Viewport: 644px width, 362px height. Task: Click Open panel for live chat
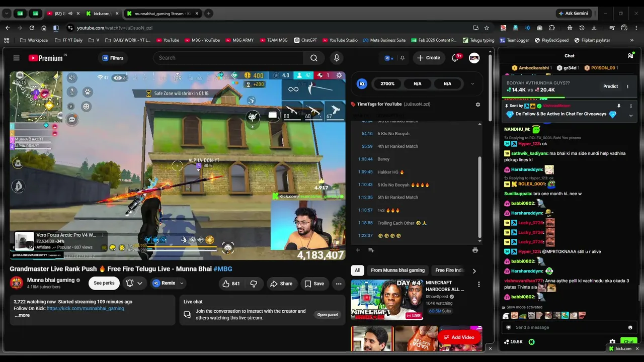pos(328,315)
